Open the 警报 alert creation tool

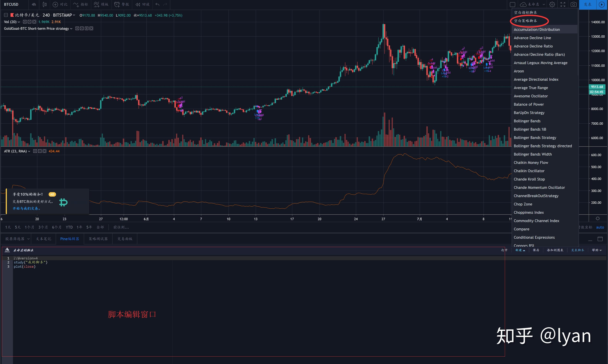click(x=122, y=4)
